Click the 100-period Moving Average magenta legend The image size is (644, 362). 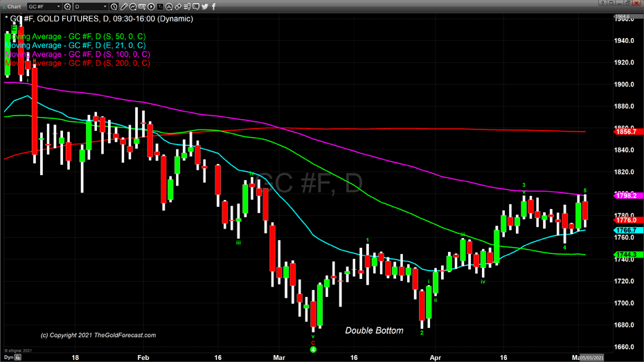pyautogui.click(x=76, y=54)
